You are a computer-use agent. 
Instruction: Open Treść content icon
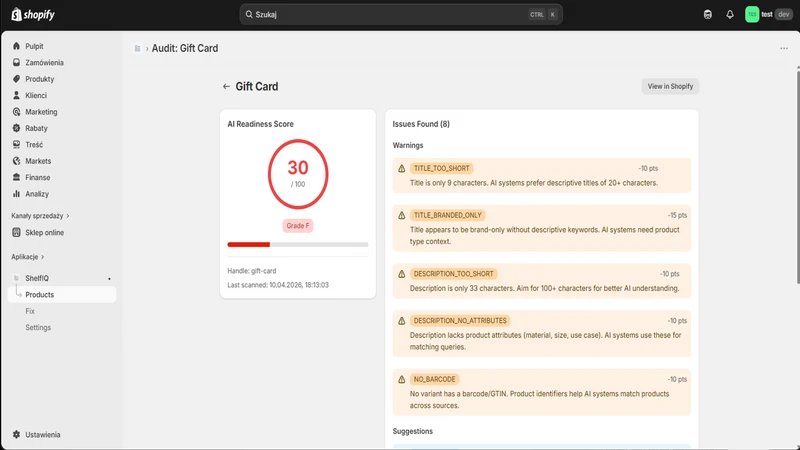pyautogui.click(x=16, y=144)
